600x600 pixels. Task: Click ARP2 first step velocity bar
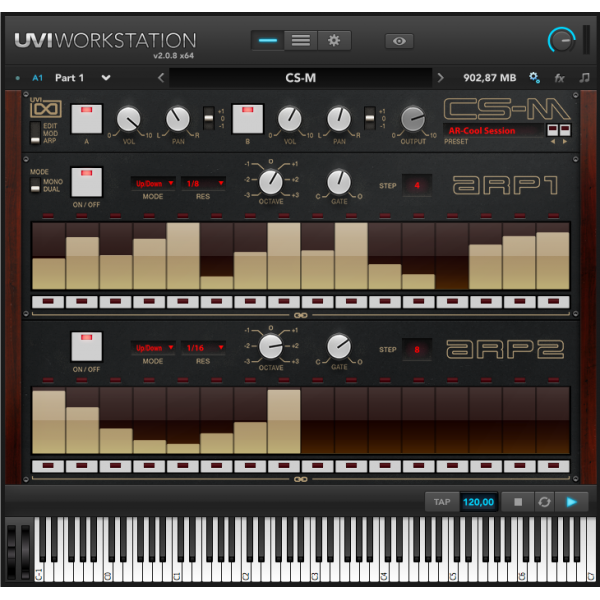(x=49, y=422)
